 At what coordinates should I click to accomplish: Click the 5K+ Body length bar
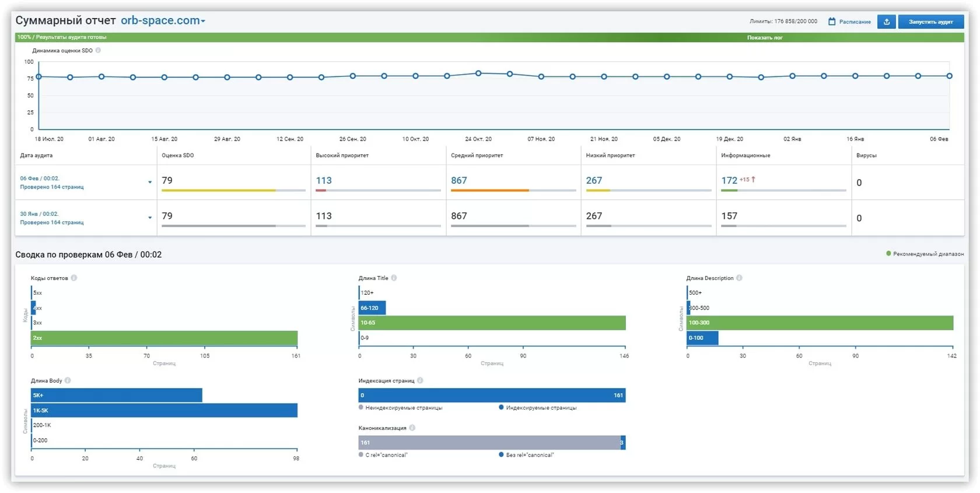(117, 396)
